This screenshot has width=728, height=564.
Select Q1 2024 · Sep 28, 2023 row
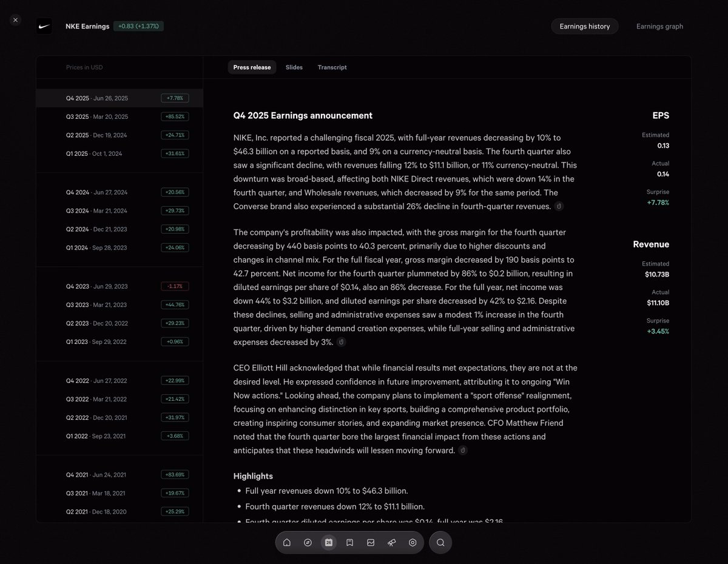click(x=120, y=247)
